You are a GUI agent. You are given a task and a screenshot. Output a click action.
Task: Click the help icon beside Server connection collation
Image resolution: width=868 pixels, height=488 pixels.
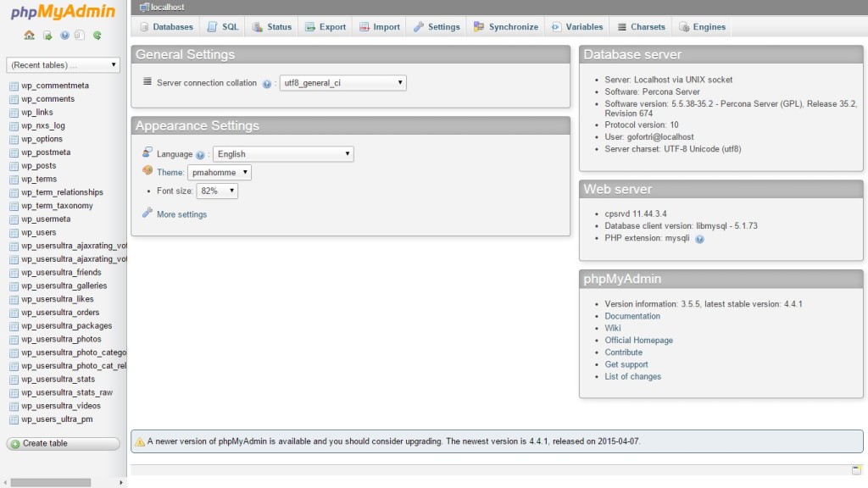click(x=267, y=84)
